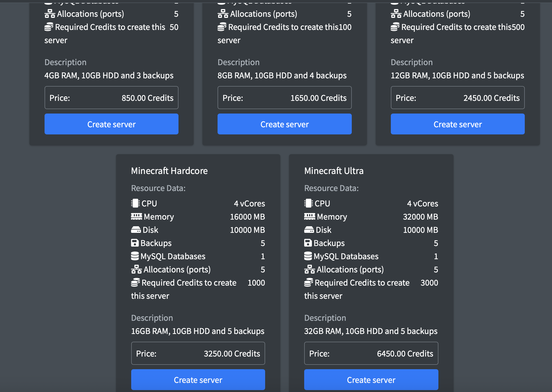Viewport: 552px width, 392px height.
Task: Create server for 1650.00 Credits plan
Action: [x=284, y=124]
